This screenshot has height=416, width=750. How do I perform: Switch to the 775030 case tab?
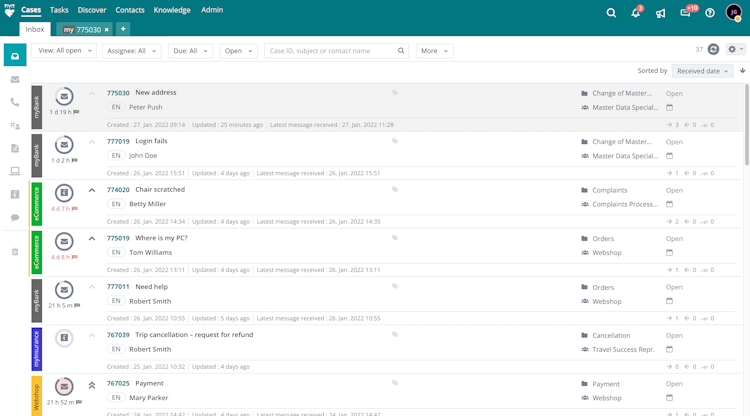pos(82,30)
